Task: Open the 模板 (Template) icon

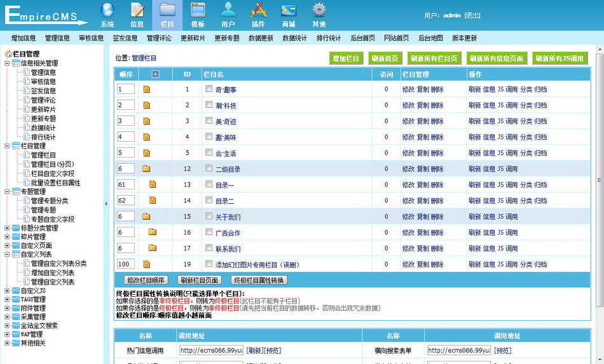Action: coord(198,11)
